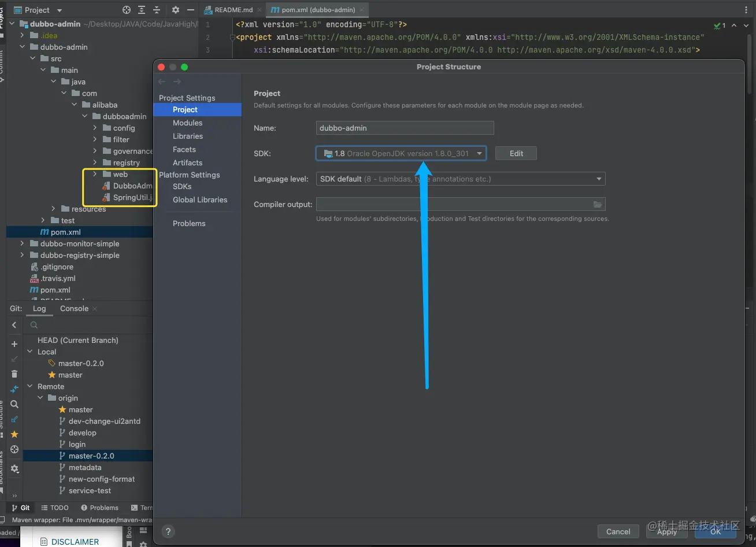This screenshot has width=756, height=547.
Task: Toggle Favorite star icon in Git toolbar
Action: pyautogui.click(x=14, y=434)
